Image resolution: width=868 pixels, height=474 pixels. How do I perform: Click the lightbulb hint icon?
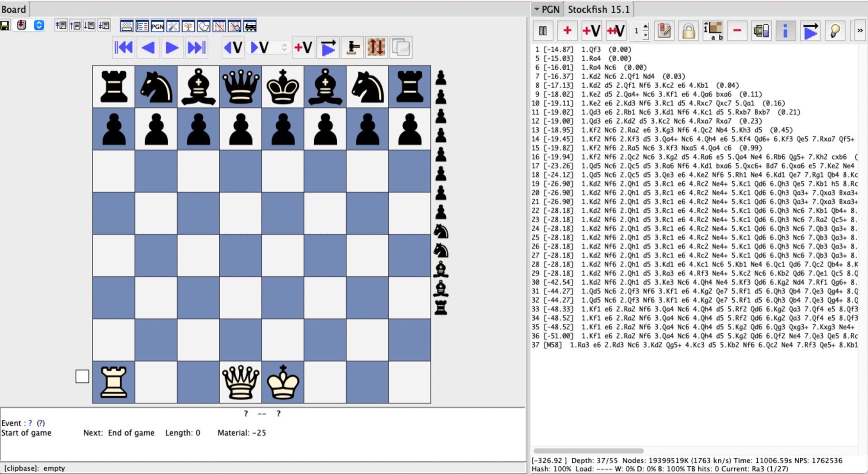click(835, 31)
